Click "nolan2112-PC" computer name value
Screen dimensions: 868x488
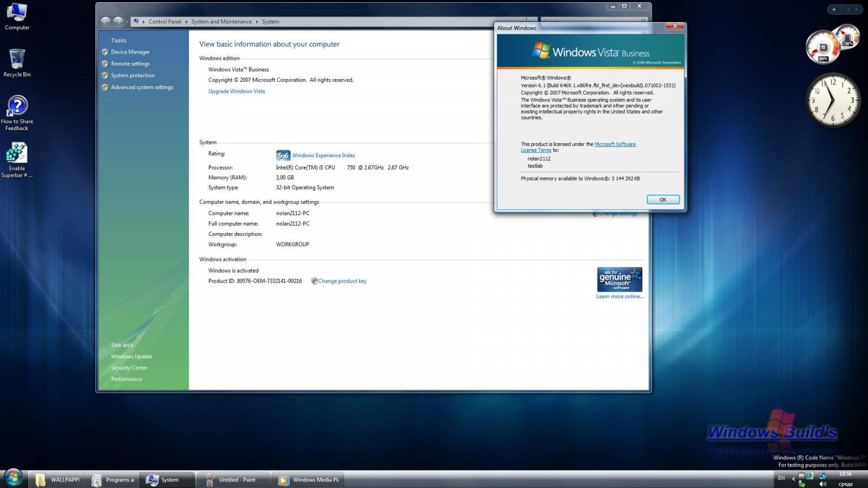click(x=293, y=213)
